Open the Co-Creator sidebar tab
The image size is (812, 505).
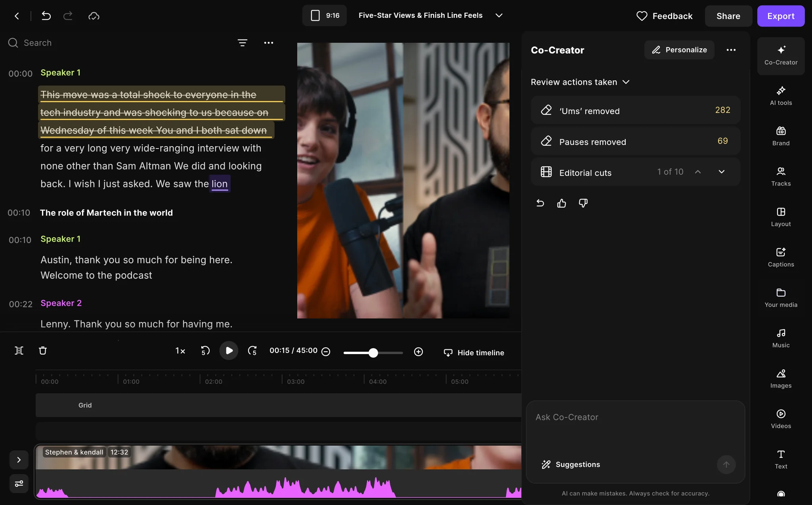tap(781, 56)
